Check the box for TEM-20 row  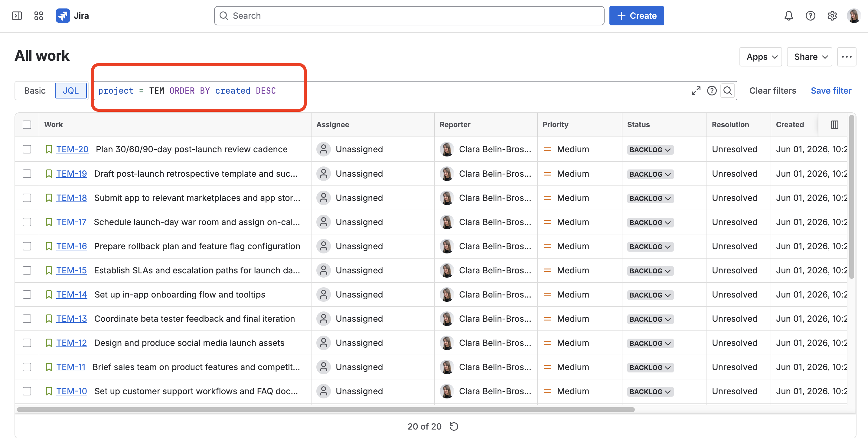[x=27, y=149]
